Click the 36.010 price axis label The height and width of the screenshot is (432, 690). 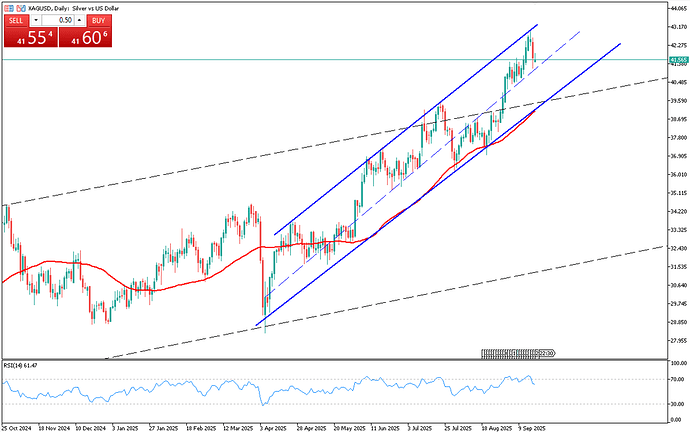tap(678, 175)
